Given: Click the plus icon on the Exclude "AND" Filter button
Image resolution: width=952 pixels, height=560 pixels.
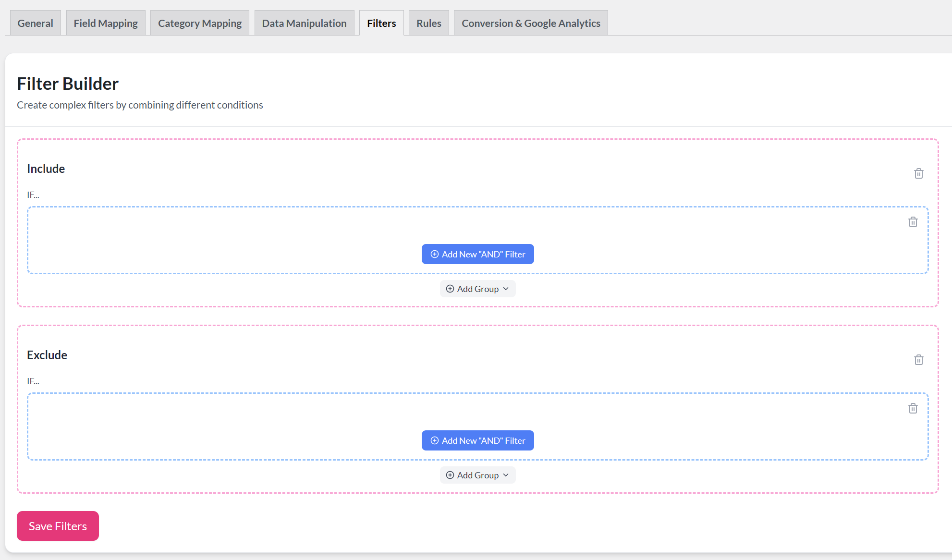Looking at the screenshot, I should pos(435,440).
